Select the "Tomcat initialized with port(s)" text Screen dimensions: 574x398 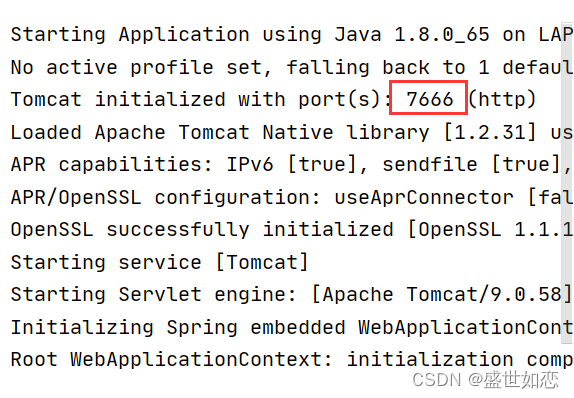click(x=201, y=99)
